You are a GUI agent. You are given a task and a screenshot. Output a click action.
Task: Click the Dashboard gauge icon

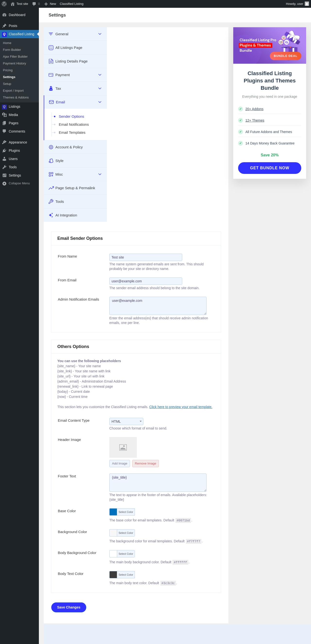point(4,15)
